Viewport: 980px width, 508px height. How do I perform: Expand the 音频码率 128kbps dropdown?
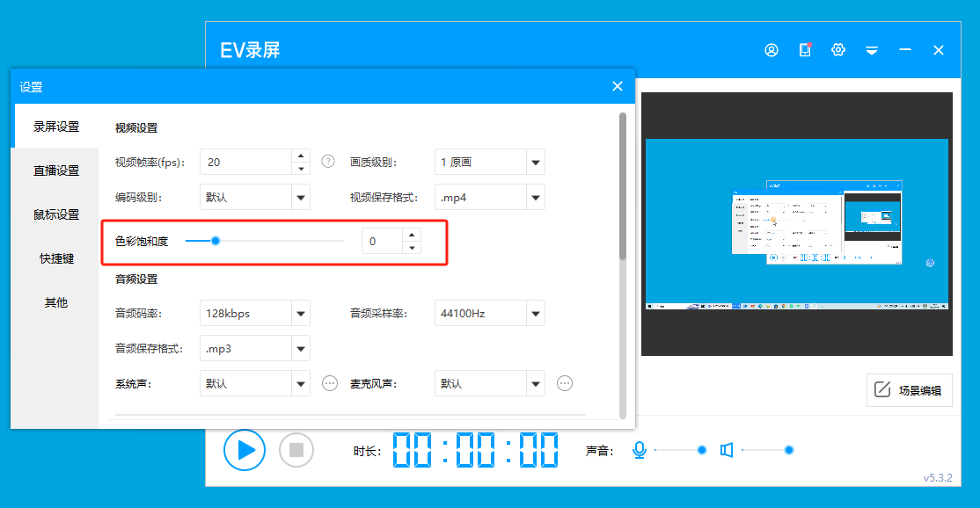click(301, 314)
